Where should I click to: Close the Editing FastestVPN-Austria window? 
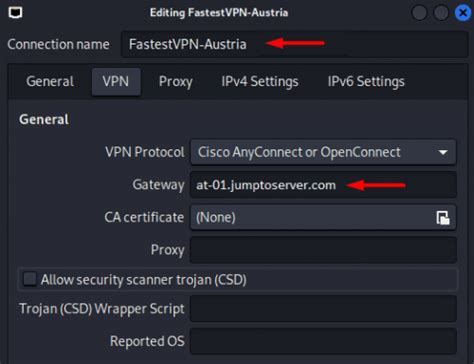pos(463,13)
